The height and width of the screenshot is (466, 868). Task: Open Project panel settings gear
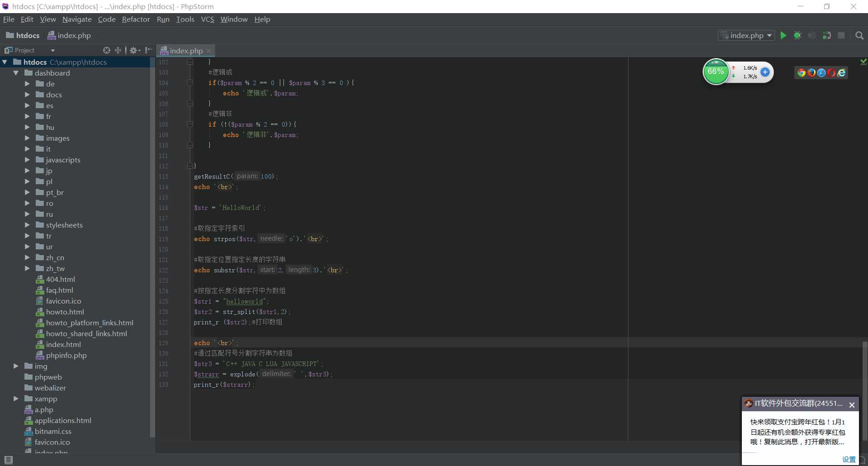point(135,50)
